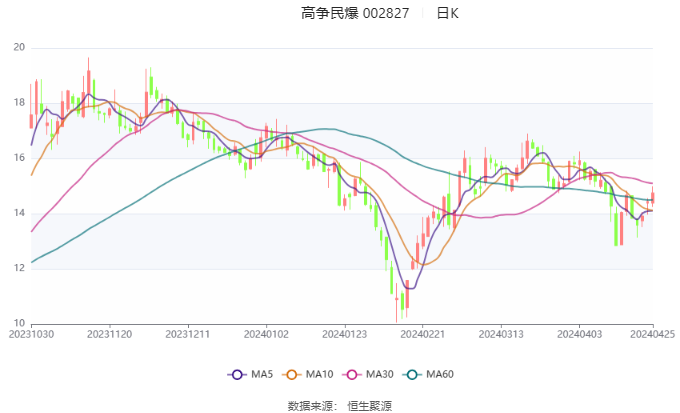This screenshot has width=680, height=413.
Task: Click the 20231120 date axis label
Action: click(110, 334)
